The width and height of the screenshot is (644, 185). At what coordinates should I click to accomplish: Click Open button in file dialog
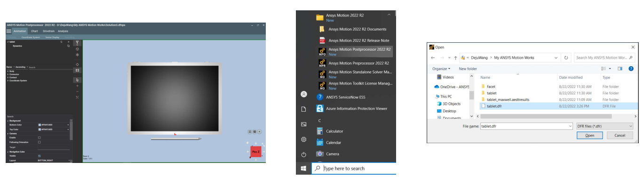pyautogui.click(x=589, y=135)
